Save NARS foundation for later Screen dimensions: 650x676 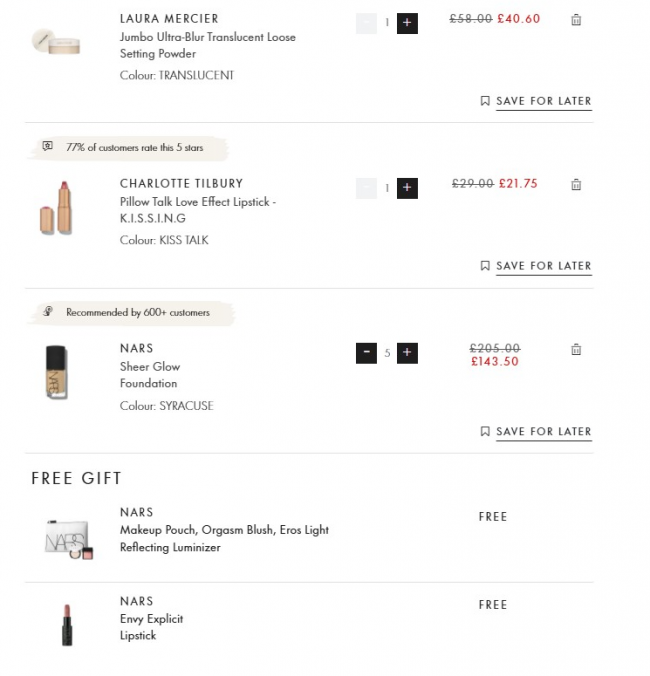[x=535, y=432]
